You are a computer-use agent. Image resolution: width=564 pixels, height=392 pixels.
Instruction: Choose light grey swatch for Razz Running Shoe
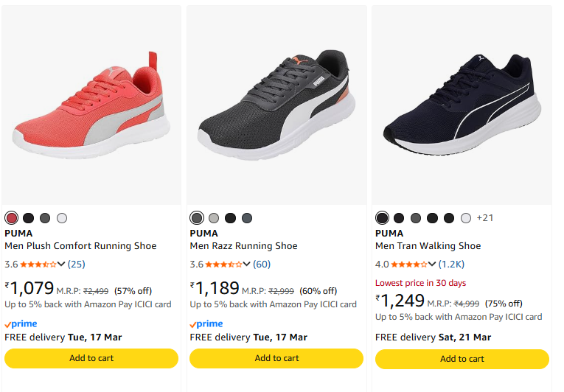214,218
